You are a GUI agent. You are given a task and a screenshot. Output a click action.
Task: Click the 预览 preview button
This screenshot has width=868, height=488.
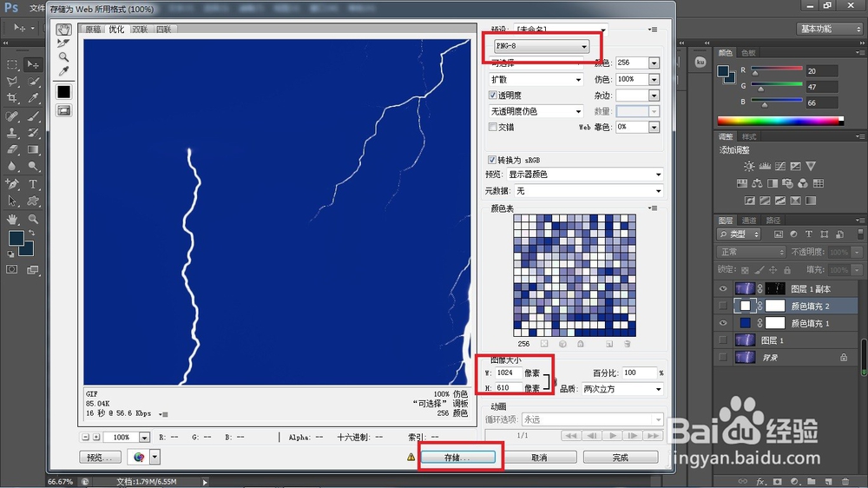click(100, 458)
